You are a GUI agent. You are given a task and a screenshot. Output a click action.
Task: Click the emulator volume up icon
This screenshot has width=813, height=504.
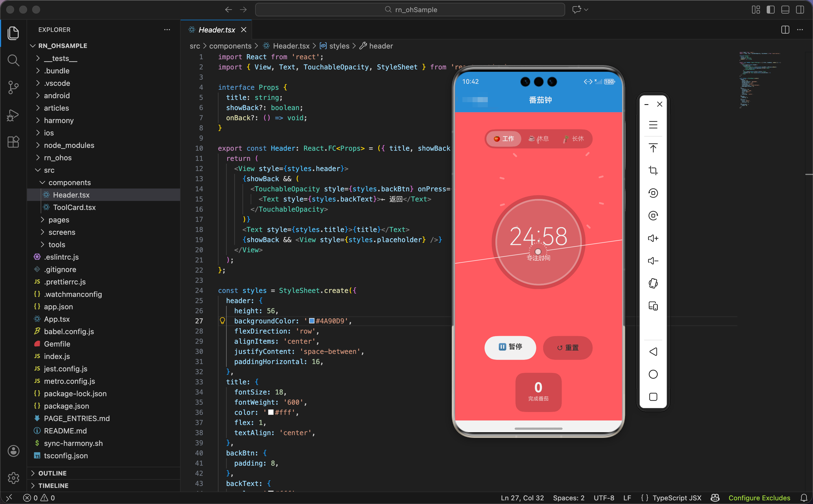[653, 238]
